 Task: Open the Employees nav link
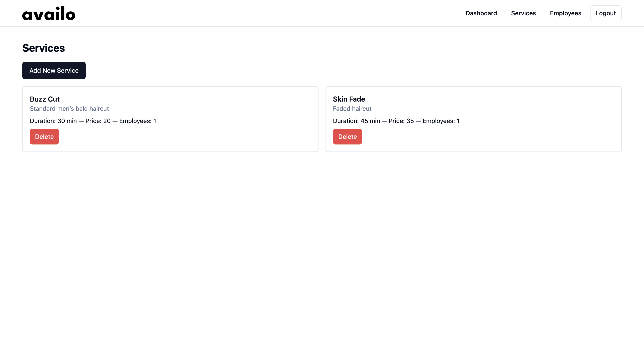point(565,13)
